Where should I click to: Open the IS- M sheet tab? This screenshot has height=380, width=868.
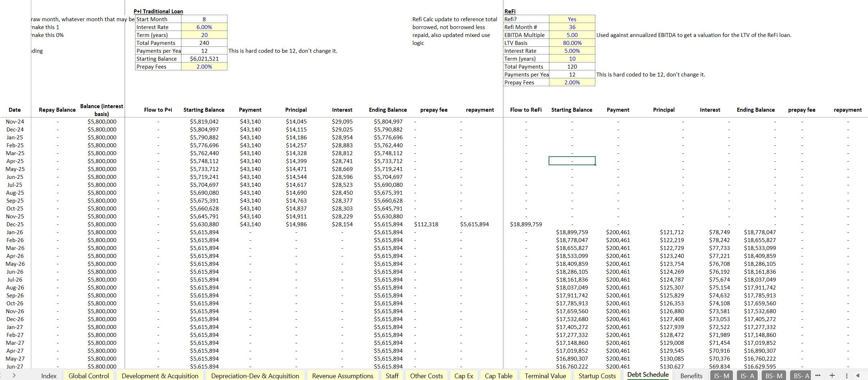(721, 376)
